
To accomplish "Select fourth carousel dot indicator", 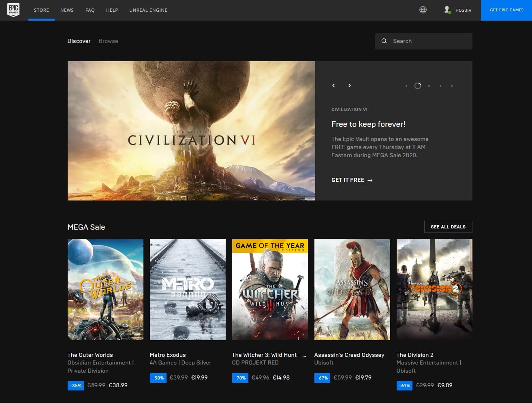I will [440, 86].
